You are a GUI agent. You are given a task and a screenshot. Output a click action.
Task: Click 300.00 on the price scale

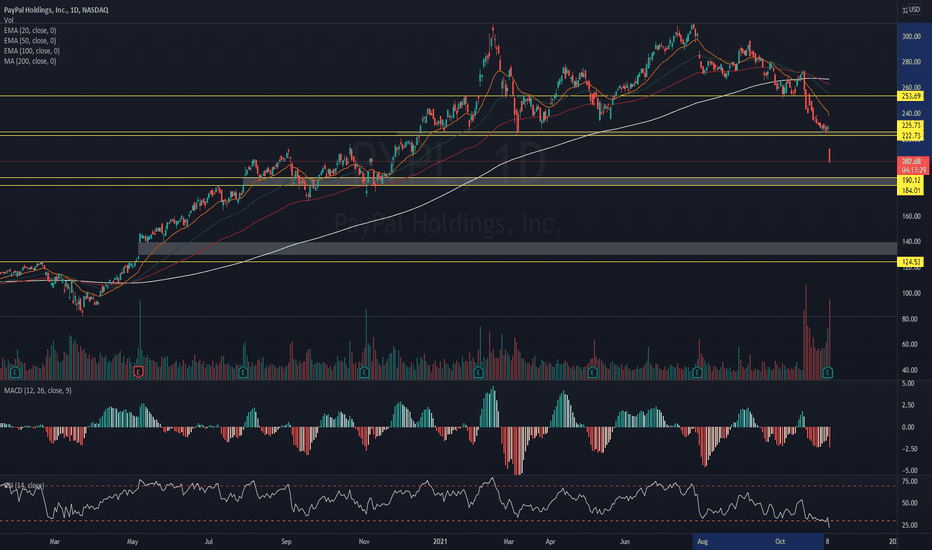click(911, 36)
